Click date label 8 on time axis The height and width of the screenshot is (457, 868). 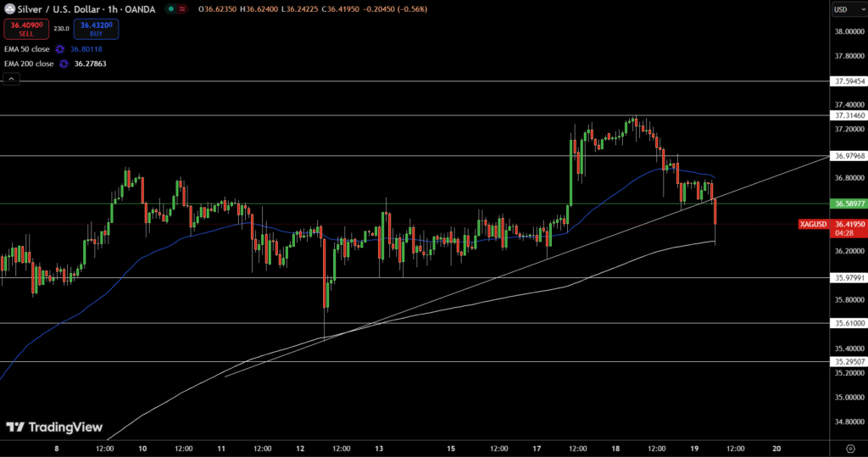pos(57,449)
